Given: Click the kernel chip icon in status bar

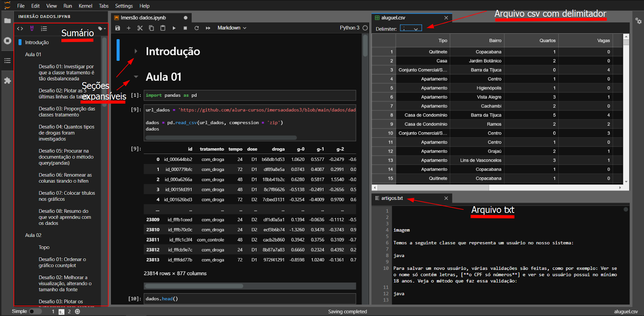Looking at the screenshot, I should click(77, 312).
